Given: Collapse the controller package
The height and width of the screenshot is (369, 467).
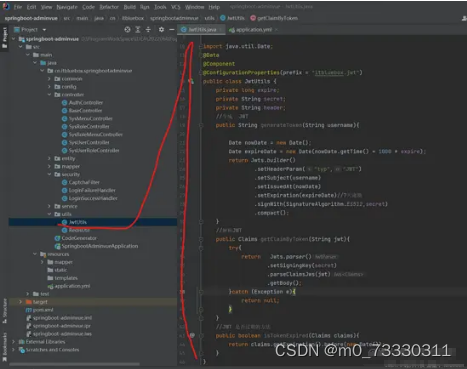Looking at the screenshot, I should pyautogui.click(x=49, y=95).
